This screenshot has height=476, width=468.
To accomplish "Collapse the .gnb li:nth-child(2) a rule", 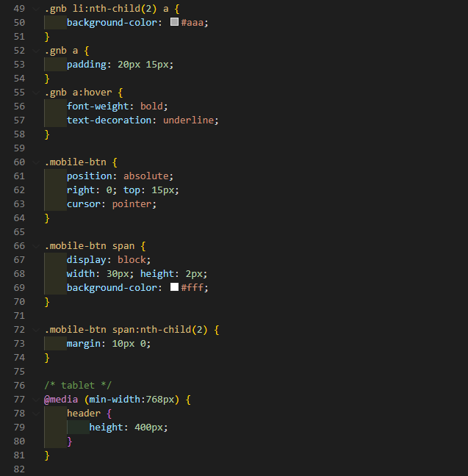I will coord(36,9).
